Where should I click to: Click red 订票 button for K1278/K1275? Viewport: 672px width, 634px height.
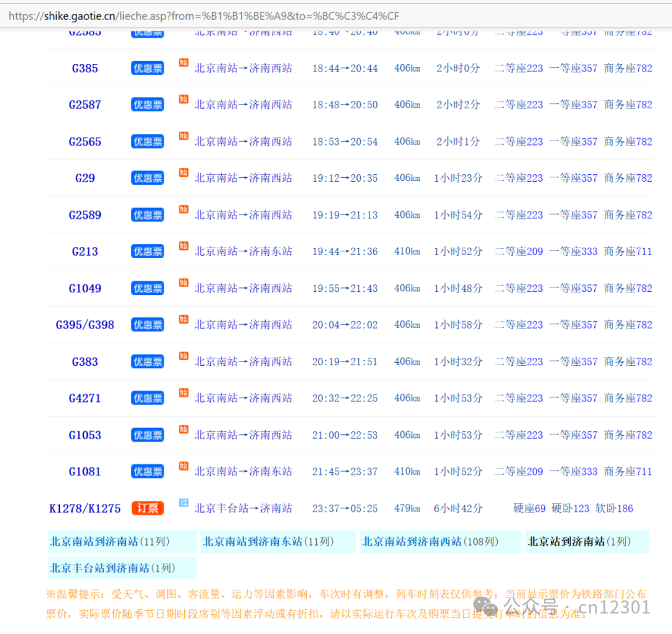[x=147, y=508]
